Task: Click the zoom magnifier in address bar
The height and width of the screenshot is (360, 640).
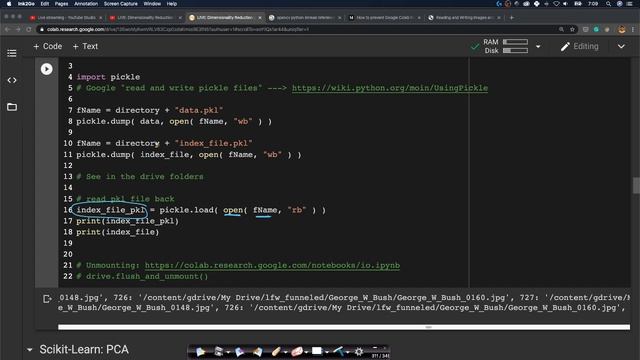Action: click(x=561, y=29)
